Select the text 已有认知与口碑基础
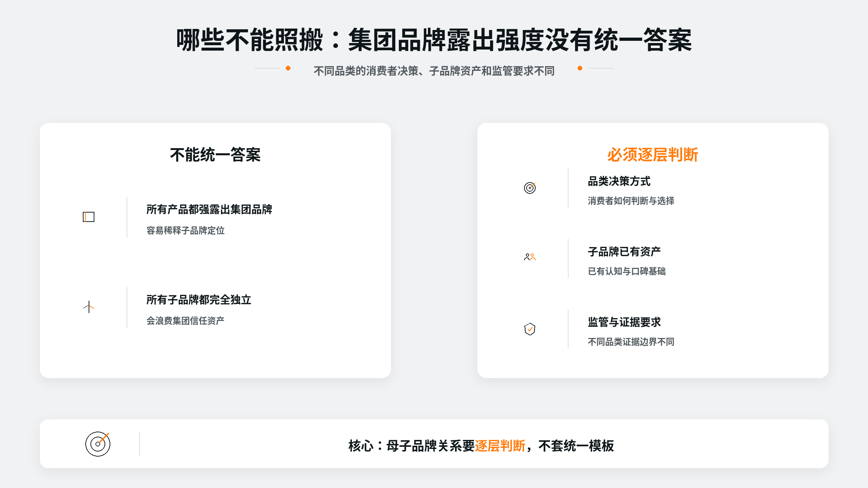The height and width of the screenshot is (488, 868). 627,271
